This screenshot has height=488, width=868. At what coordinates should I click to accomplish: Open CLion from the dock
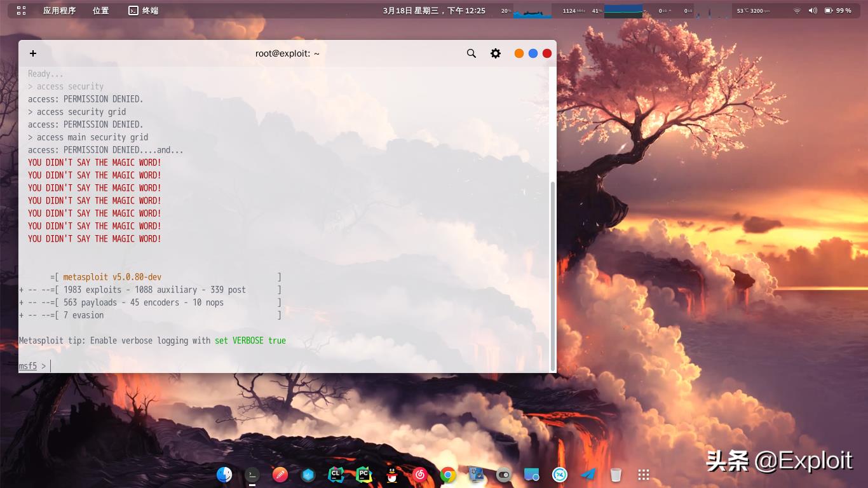336,475
